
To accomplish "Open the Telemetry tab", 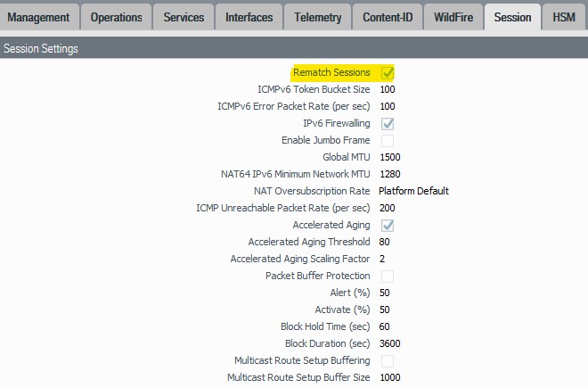I will (318, 17).
